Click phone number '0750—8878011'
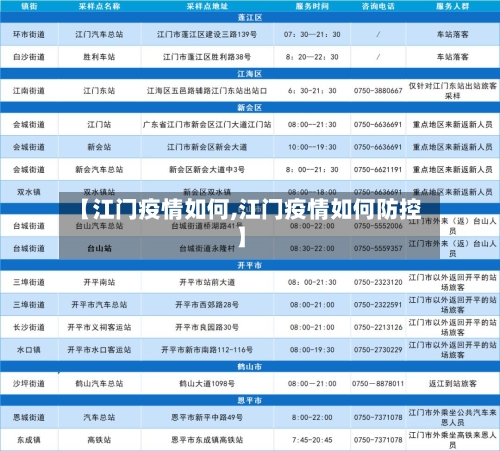Viewport: 500px width, 451px height. click(x=378, y=384)
